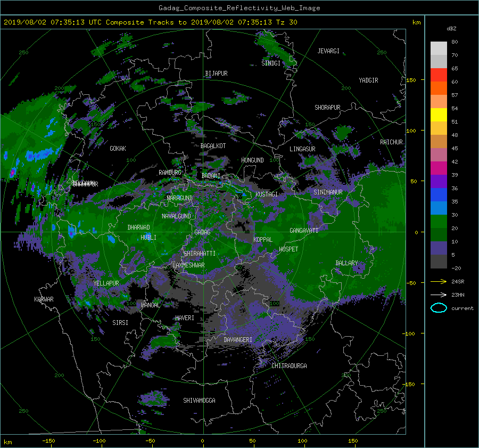Select the red 65 dBZ color swatch
Viewport: 479px width, 448px height.
[x=439, y=75]
